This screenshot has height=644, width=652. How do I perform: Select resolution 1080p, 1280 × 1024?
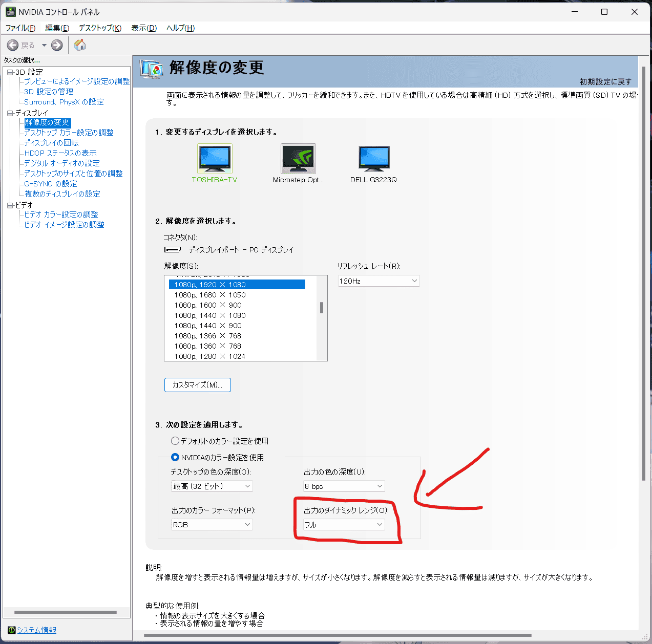(237, 356)
